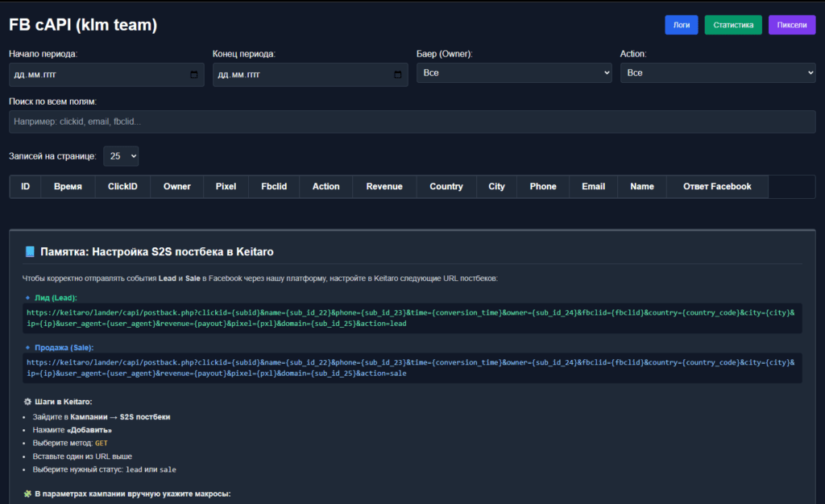The height and width of the screenshot is (504, 825).
Task: Click the Action column header
Action: tap(325, 187)
